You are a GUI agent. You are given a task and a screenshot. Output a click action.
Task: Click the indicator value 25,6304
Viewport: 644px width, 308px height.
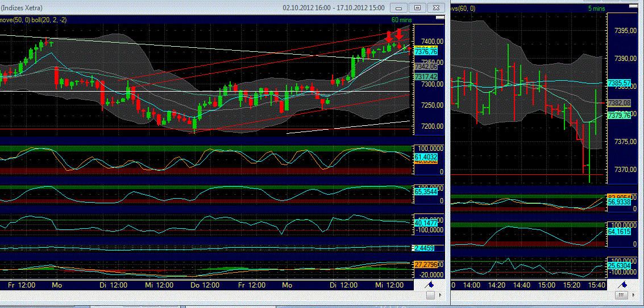click(x=618, y=266)
